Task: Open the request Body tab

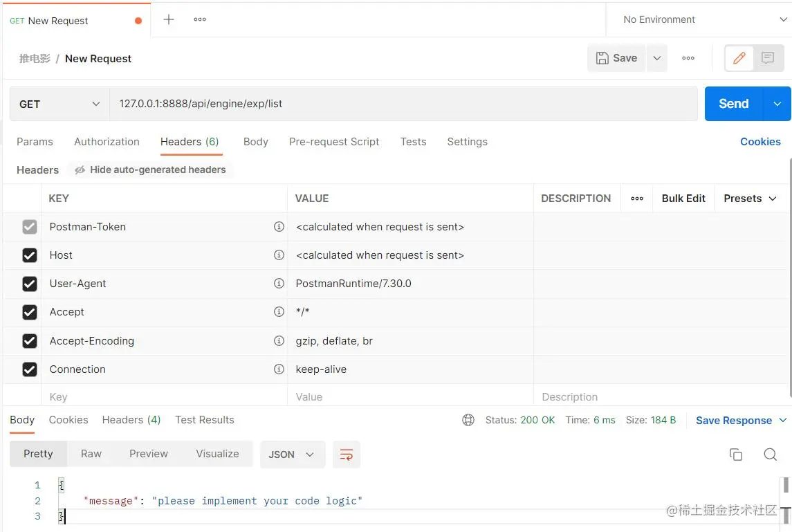Action: click(255, 141)
